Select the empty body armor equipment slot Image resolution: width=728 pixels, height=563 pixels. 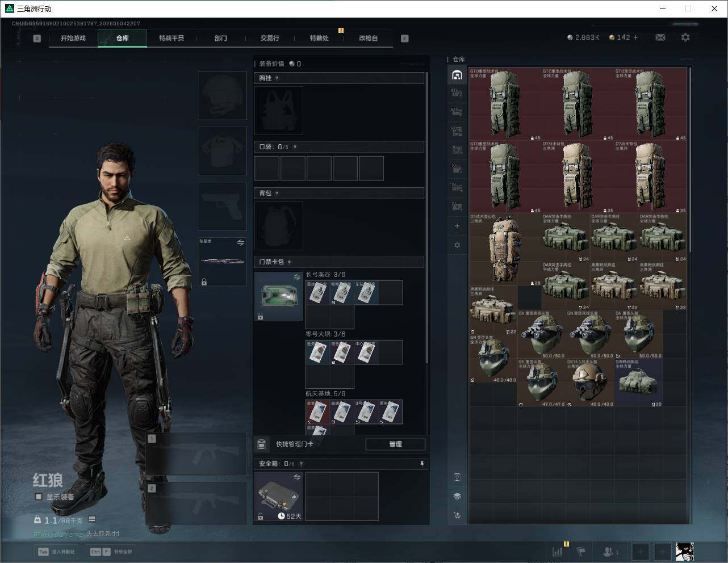coord(223,151)
